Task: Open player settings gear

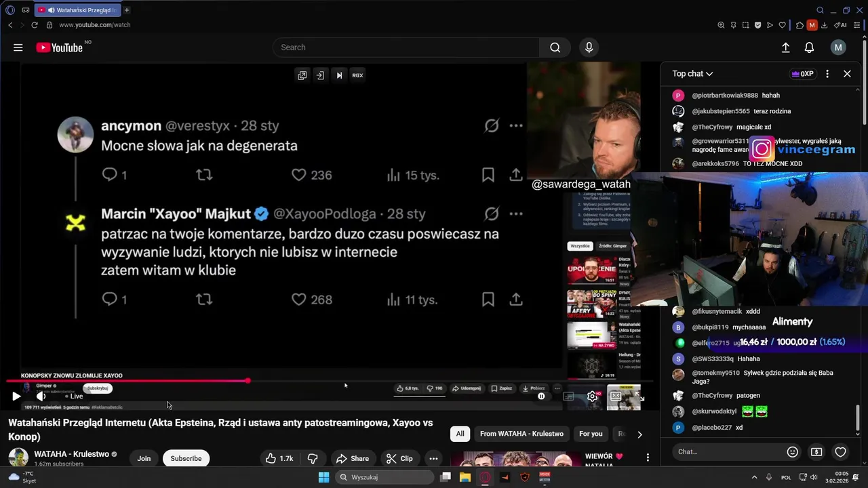Action: tap(592, 396)
